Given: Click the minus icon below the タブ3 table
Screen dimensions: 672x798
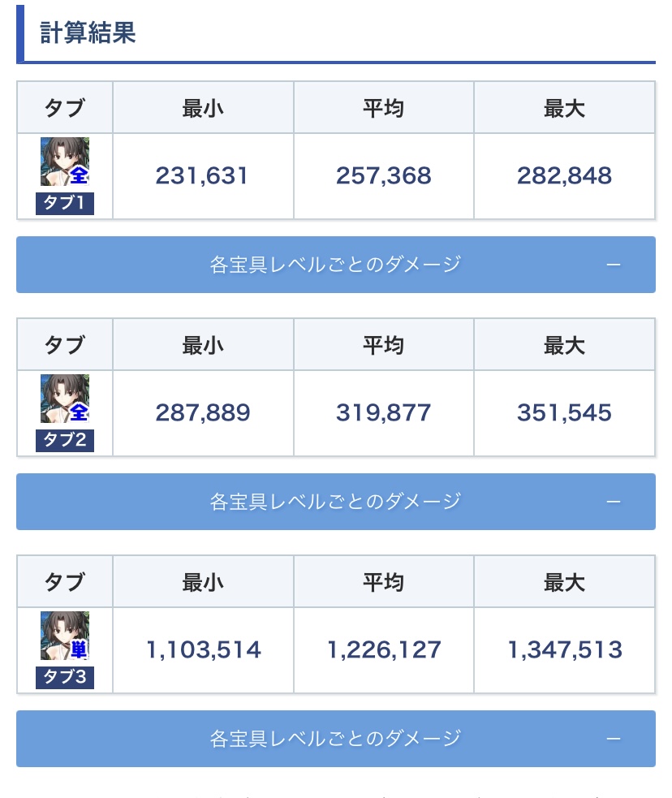Looking at the screenshot, I should 614,739.
